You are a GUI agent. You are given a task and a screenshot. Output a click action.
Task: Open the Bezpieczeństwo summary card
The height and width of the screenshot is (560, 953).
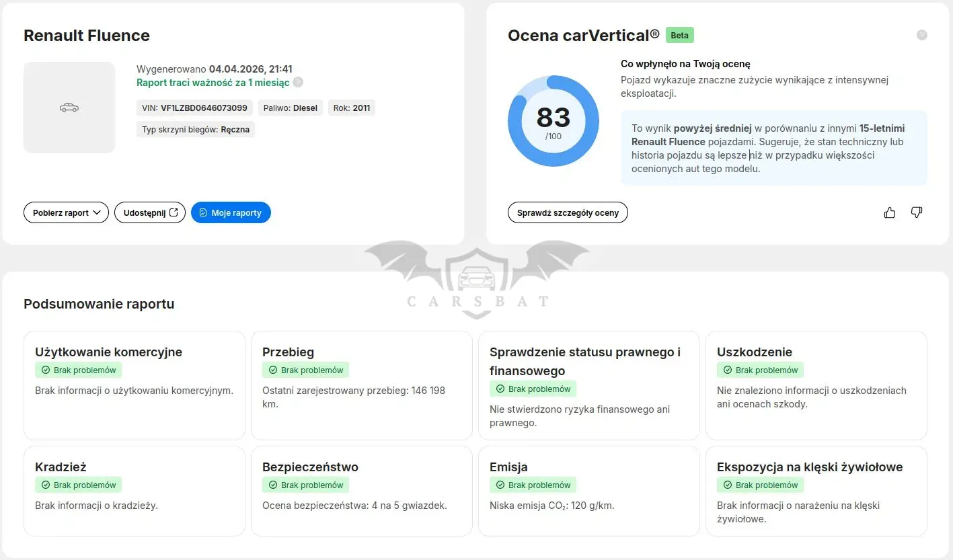pyautogui.click(x=362, y=491)
